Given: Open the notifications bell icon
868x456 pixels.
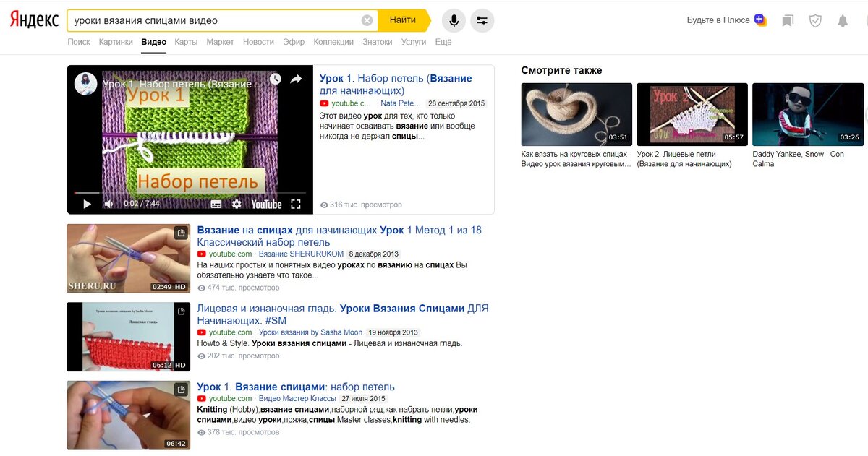Looking at the screenshot, I should coord(843,20).
